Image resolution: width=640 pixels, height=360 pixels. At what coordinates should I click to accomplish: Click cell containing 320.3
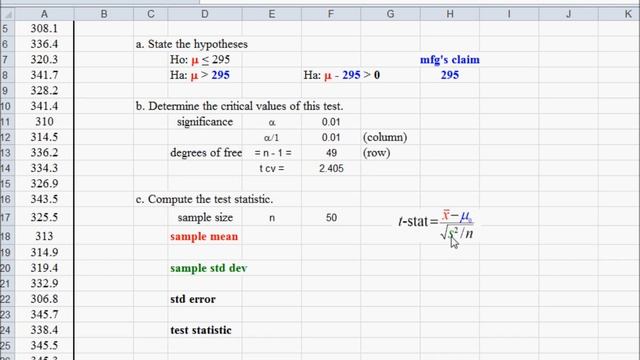pos(44,60)
